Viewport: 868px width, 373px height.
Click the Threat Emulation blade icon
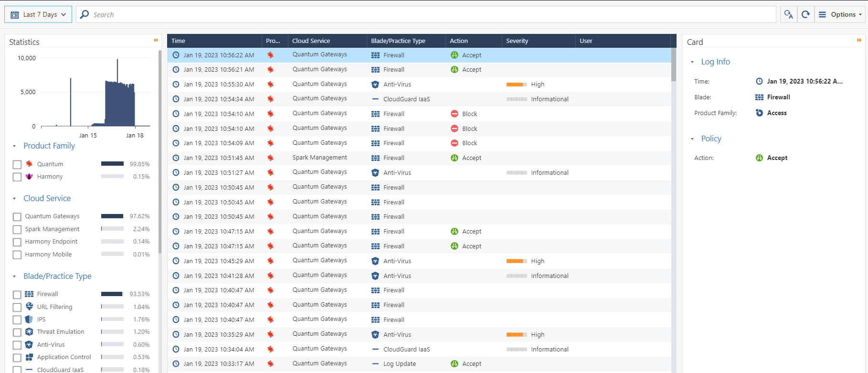point(29,331)
